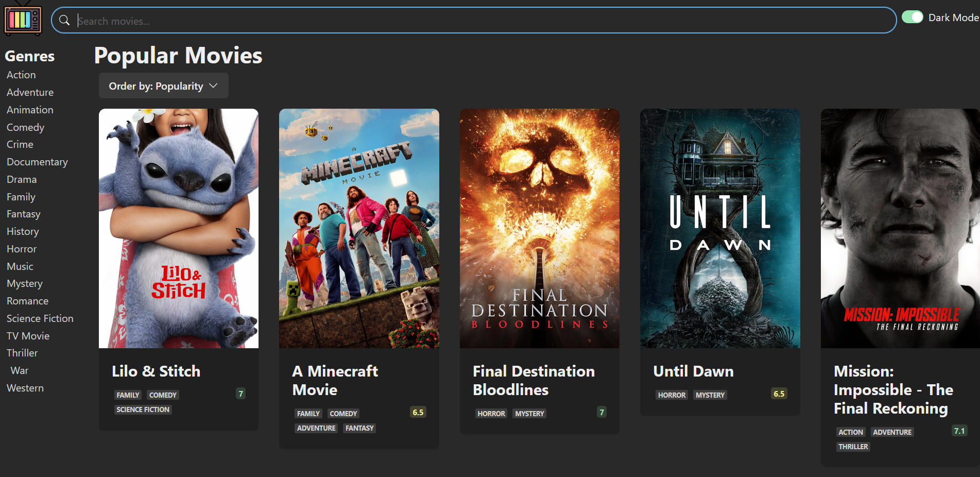Click the FAMILY tag on Lilo & Stitch

(x=128, y=395)
